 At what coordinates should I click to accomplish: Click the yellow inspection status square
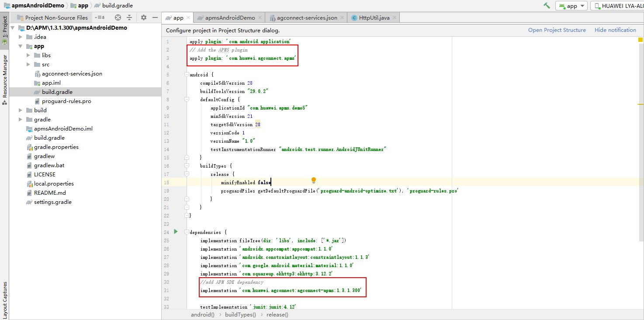[641, 40]
